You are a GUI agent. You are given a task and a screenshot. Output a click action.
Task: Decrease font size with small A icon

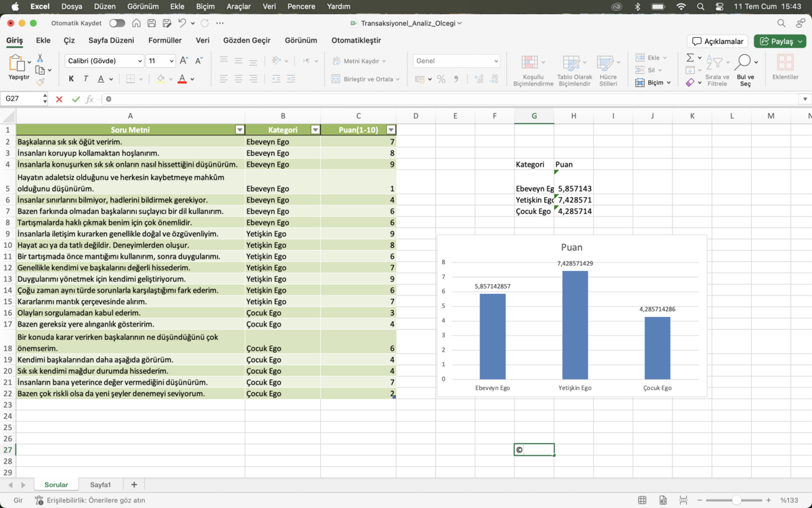(x=199, y=61)
